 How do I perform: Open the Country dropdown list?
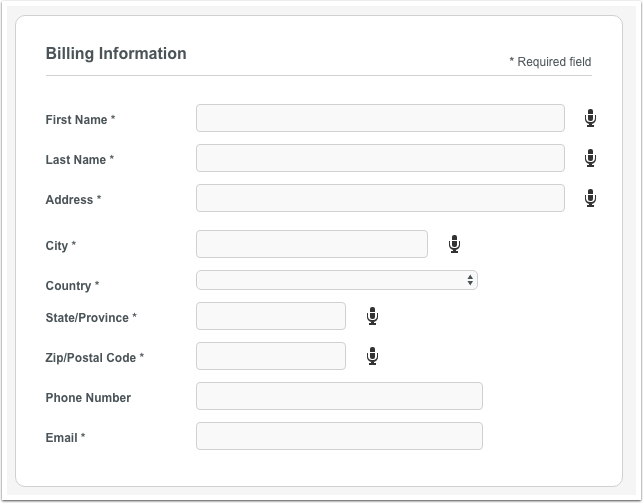click(337, 280)
